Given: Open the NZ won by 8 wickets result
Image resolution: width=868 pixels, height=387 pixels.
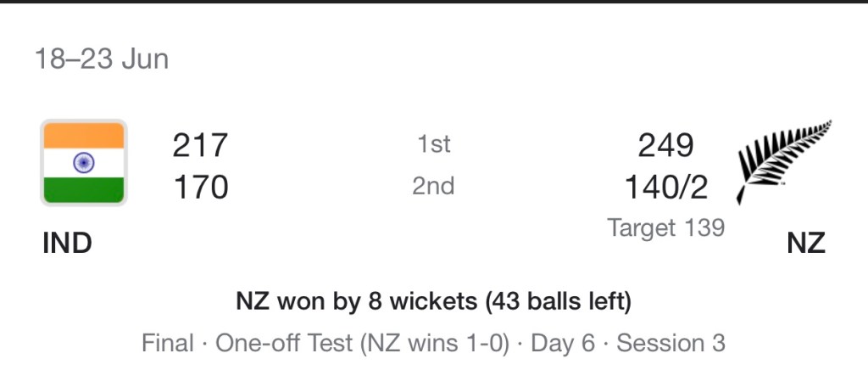Looking at the screenshot, I should pos(356,301).
